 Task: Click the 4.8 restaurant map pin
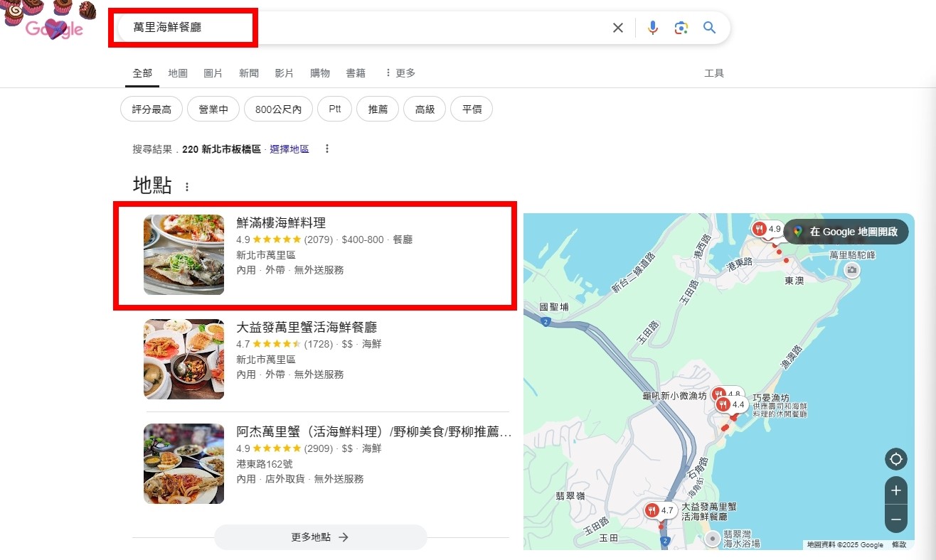[x=727, y=393]
